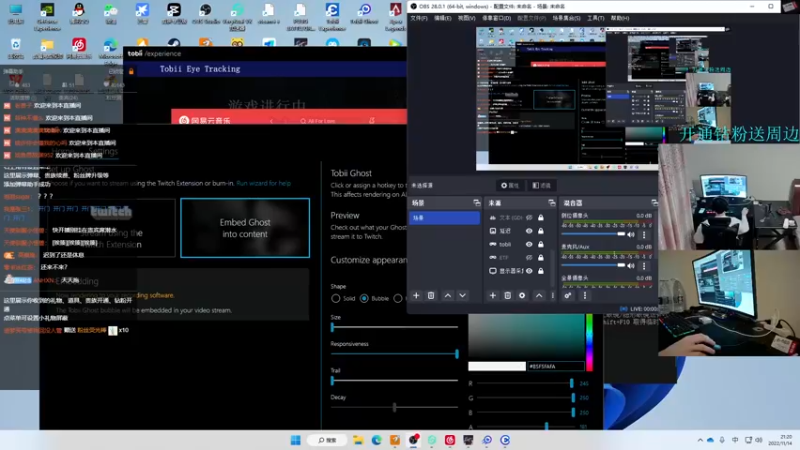The height and width of the screenshot is (450, 800).
Task: Hide the image source via eye icon
Action: pos(529,231)
